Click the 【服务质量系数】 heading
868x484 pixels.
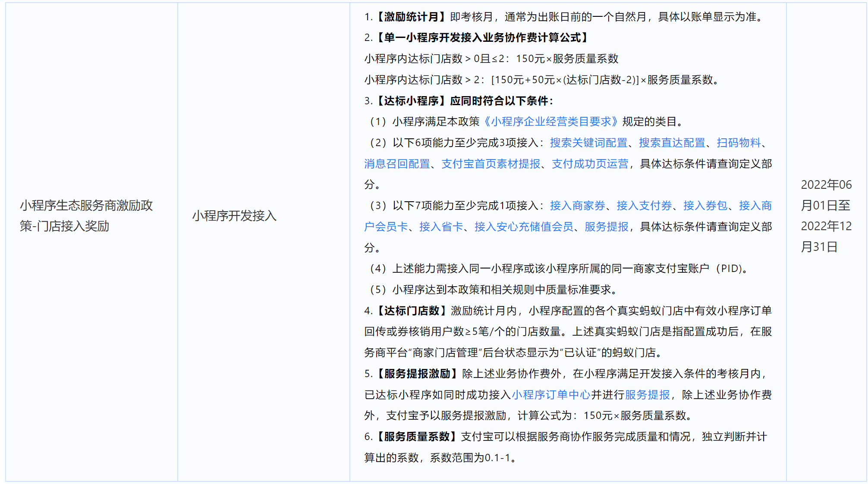click(417, 437)
